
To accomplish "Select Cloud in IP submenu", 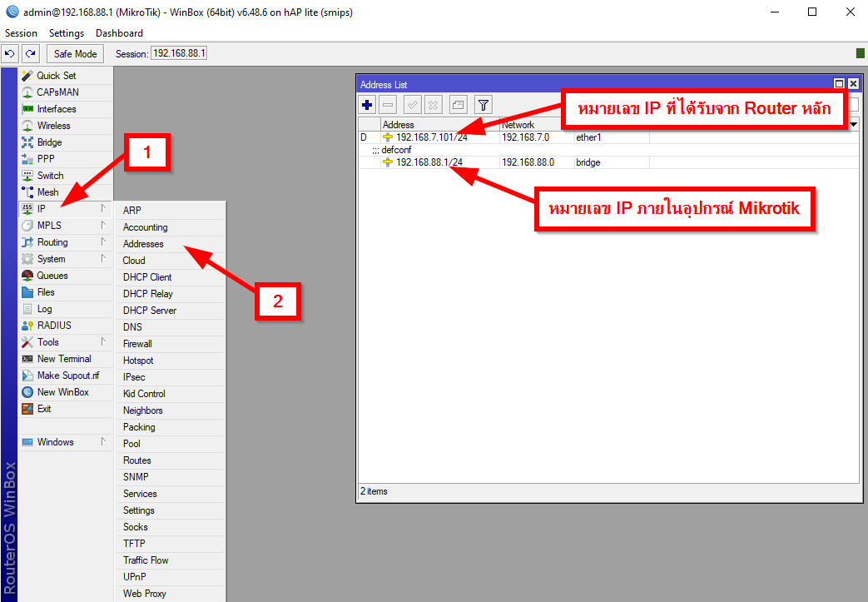I will click(170, 261).
